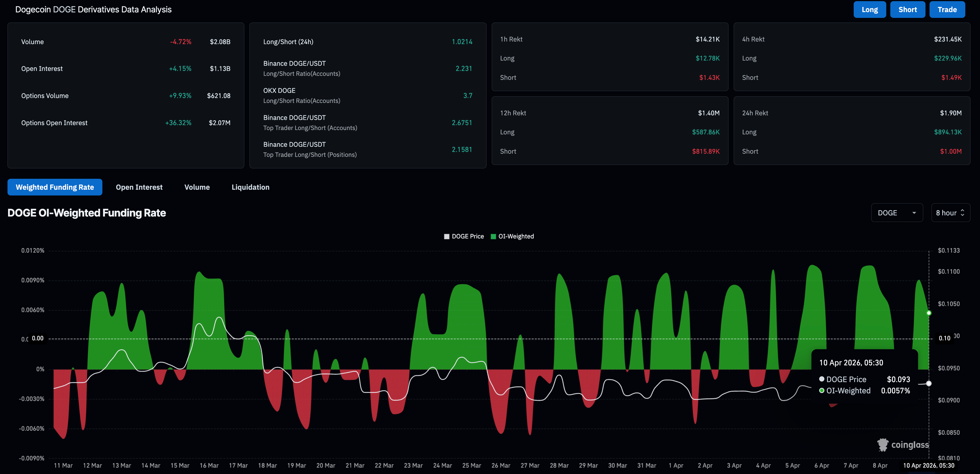Click the green OI-Weighted data point marker
The height and width of the screenshot is (474, 980).
pyautogui.click(x=929, y=313)
